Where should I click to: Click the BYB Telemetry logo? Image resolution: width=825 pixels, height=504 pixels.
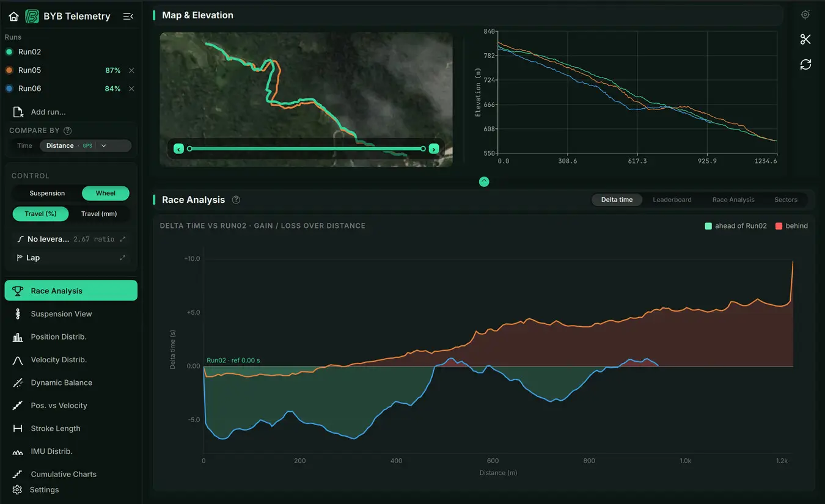point(32,16)
